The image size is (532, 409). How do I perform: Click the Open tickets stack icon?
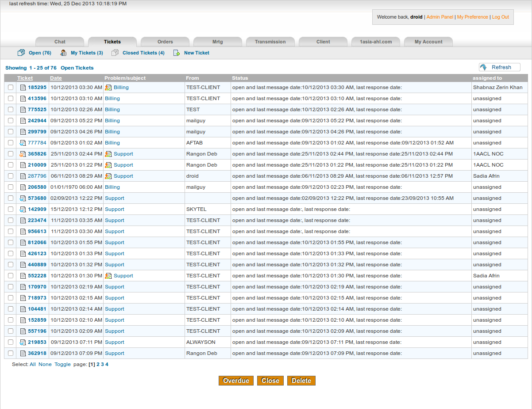[21, 52]
